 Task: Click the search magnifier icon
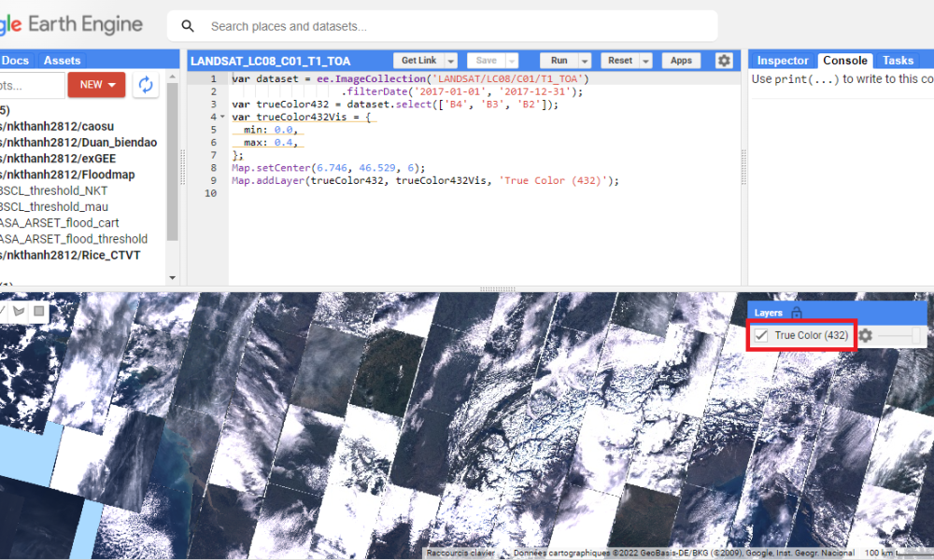click(188, 26)
